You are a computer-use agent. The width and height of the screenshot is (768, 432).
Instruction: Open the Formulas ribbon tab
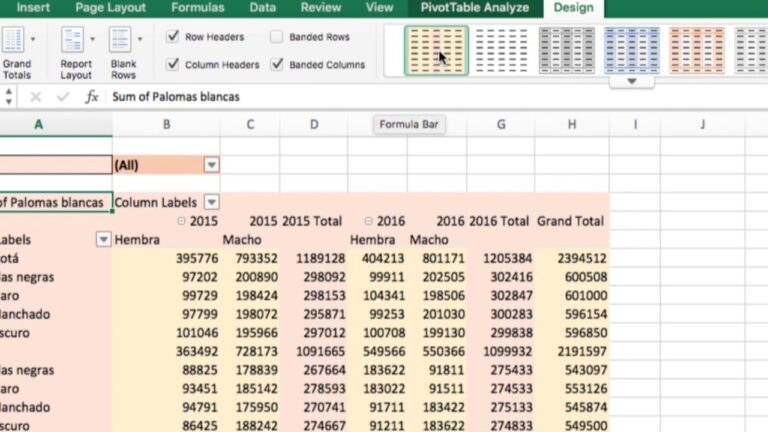(x=197, y=8)
